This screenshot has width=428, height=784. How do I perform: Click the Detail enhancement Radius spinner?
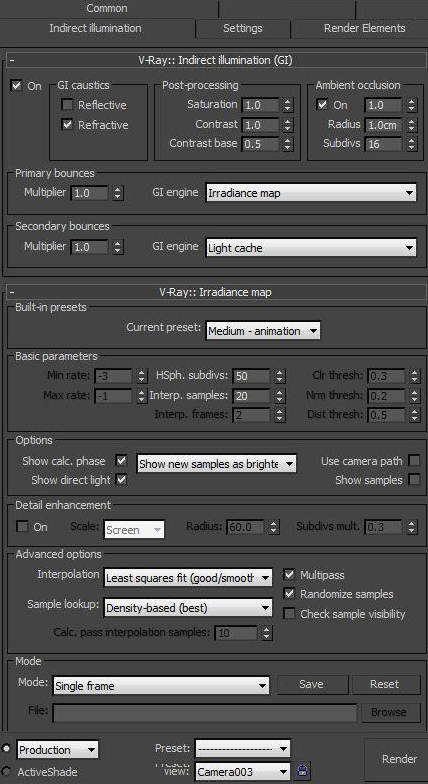(x=274, y=526)
